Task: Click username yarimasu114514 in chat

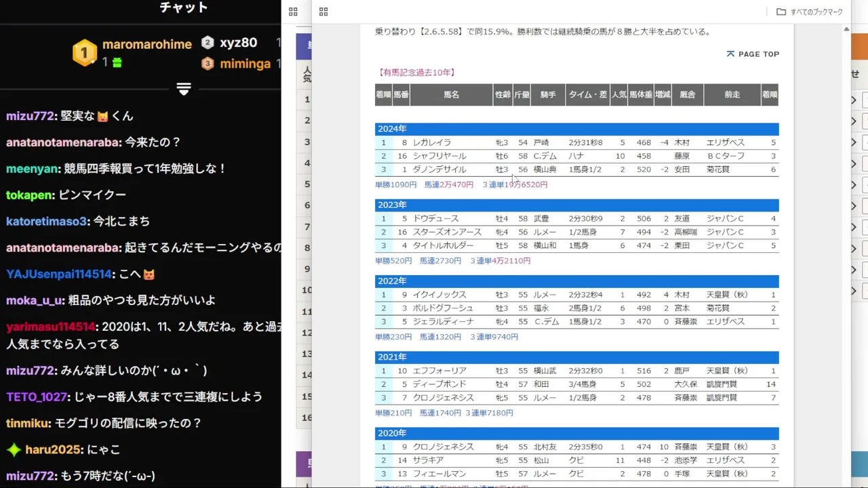Action: coord(50,327)
